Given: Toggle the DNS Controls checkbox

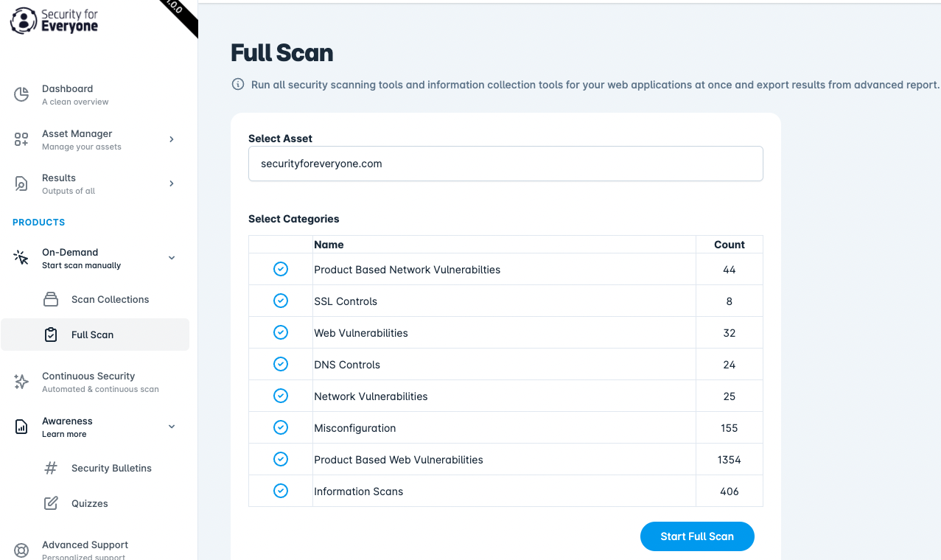Looking at the screenshot, I should tap(281, 364).
